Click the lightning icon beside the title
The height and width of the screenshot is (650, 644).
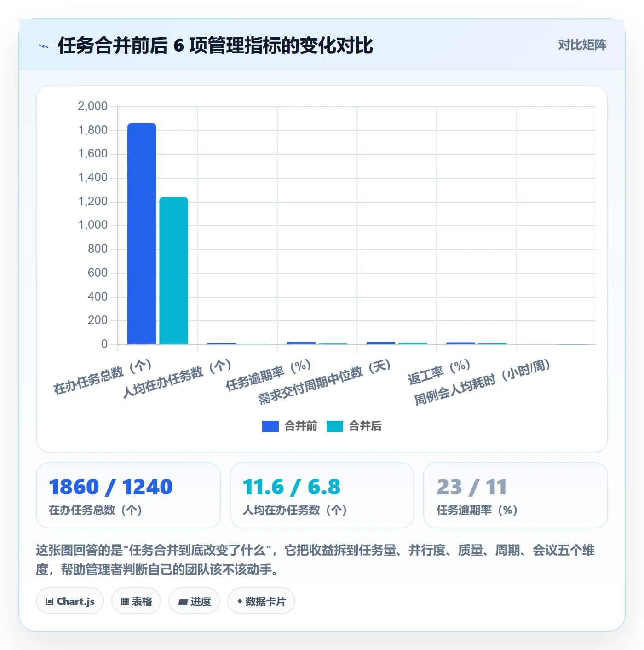(44, 46)
